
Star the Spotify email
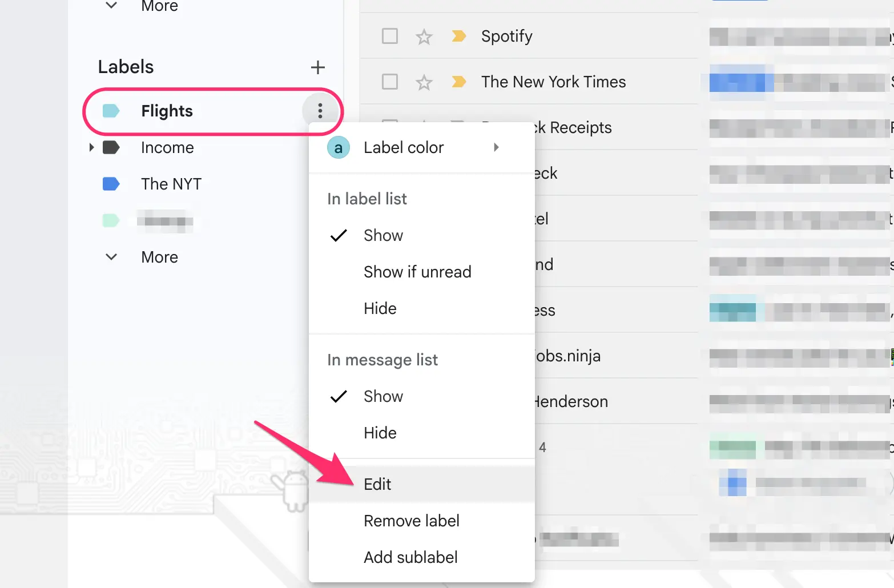pos(424,36)
